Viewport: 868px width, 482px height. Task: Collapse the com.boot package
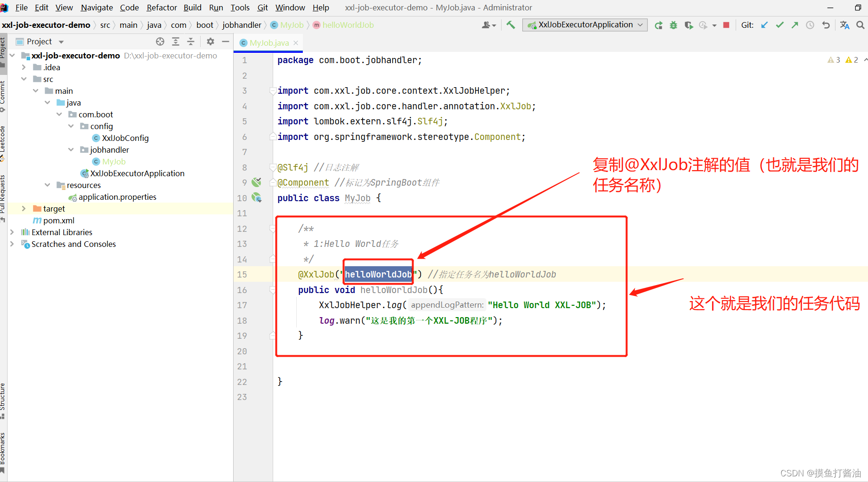[59, 114]
